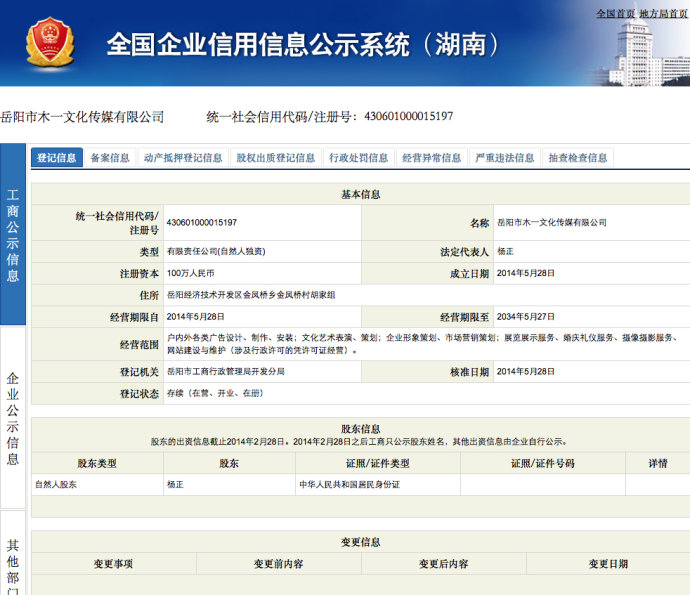This screenshot has height=595, width=690.
Task: Click the 经营期限至 label cell
Action: pos(427,317)
